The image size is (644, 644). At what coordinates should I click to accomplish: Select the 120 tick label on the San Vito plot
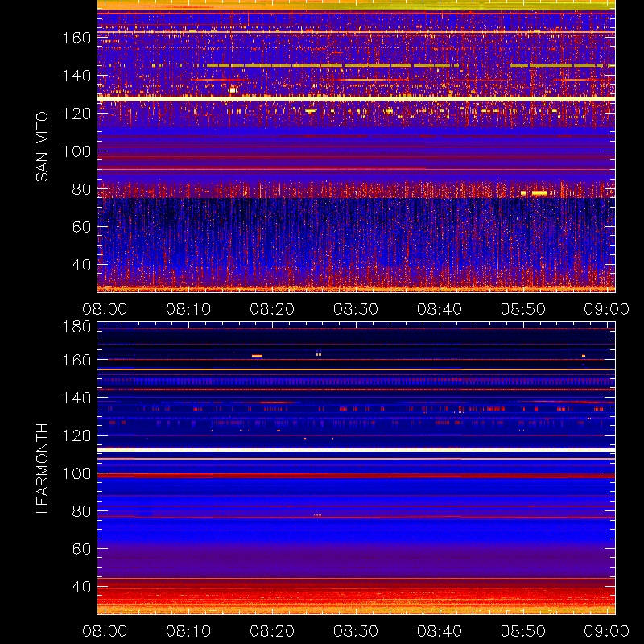tap(76, 114)
